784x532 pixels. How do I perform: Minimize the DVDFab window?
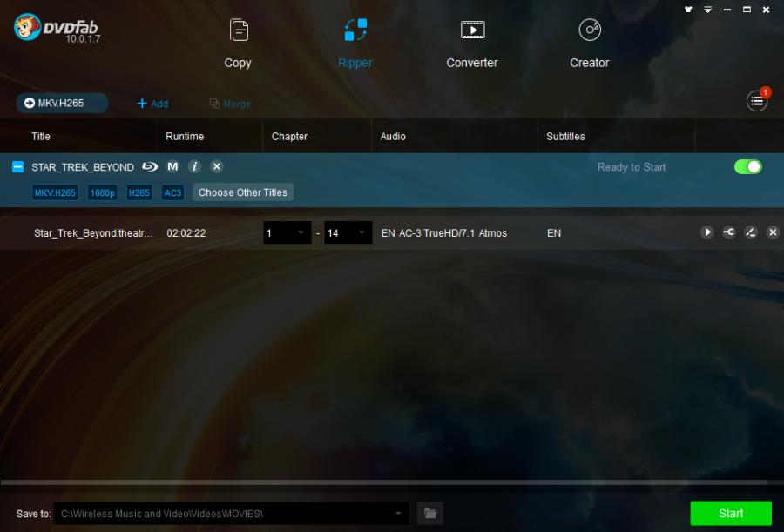(x=727, y=9)
